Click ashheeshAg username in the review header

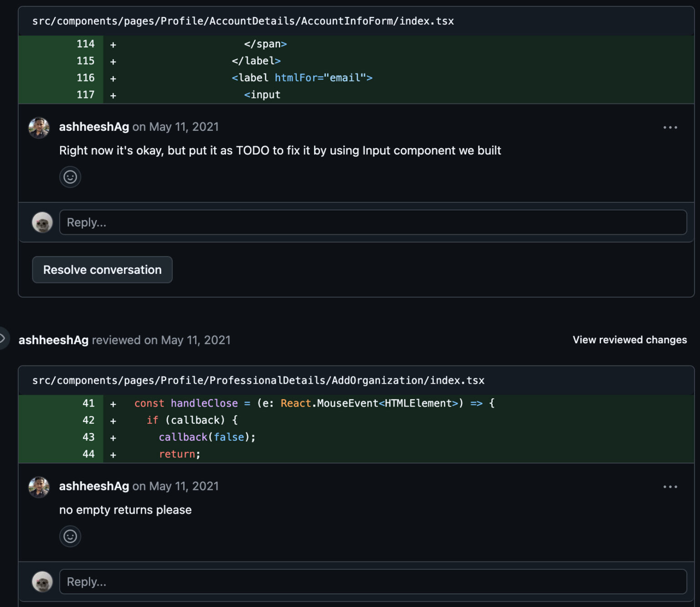[x=53, y=340]
